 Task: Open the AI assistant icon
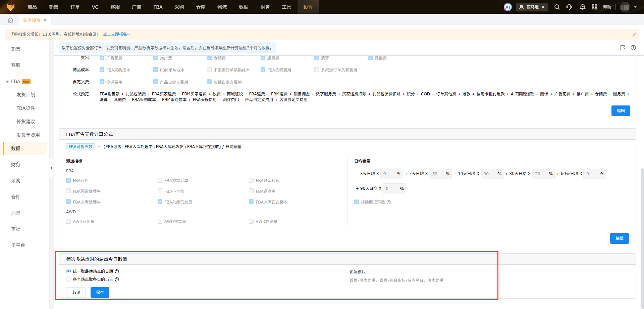[x=508, y=7]
